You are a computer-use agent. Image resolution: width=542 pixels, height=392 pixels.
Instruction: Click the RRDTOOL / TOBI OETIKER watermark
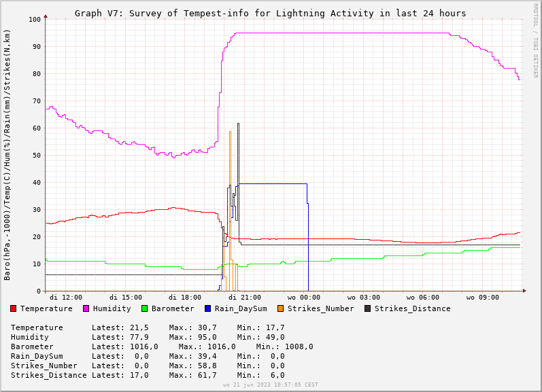point(535,41)
